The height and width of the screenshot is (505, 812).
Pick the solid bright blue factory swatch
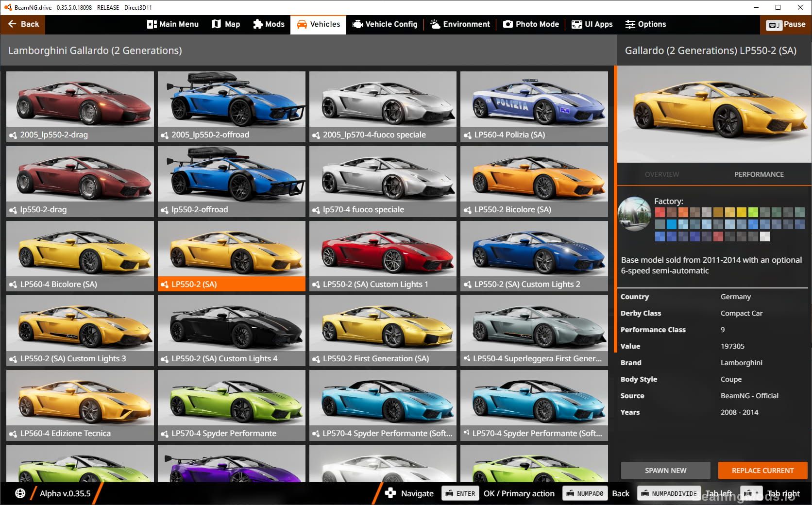point(671,224)
